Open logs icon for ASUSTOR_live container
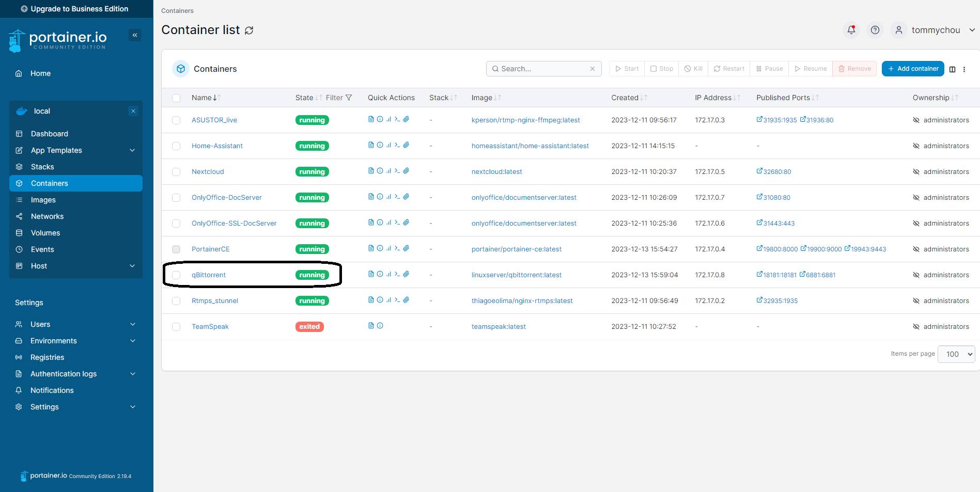Screen dimensions: 980x492 click(371, 119)
